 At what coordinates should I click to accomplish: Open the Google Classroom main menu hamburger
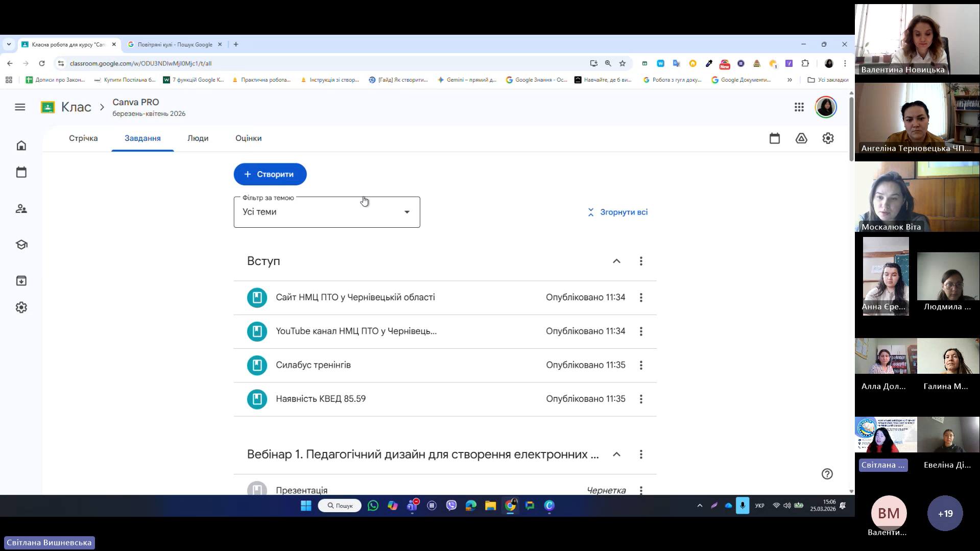[20, 107]
